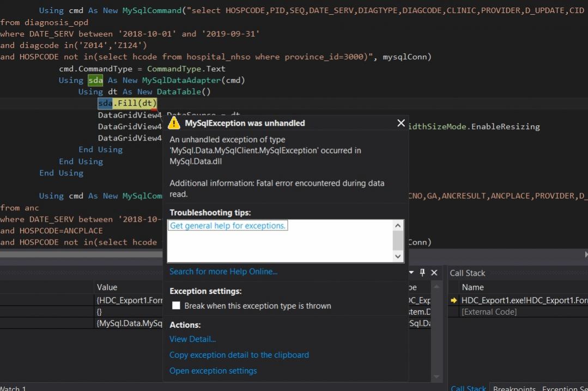This screenshot has height=391, width=588.
Task: Open exception settings link
Action: (213, 371)
